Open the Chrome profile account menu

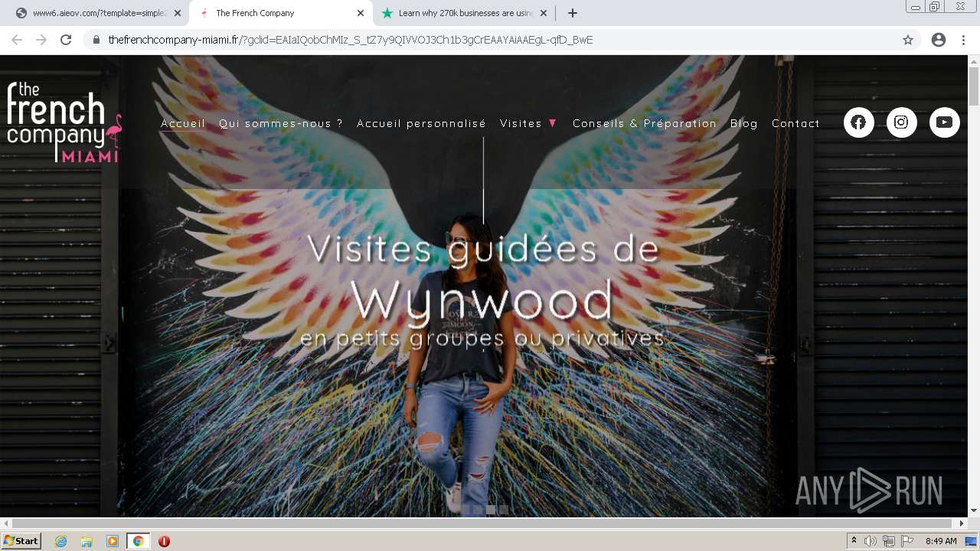tap(939, 40)
